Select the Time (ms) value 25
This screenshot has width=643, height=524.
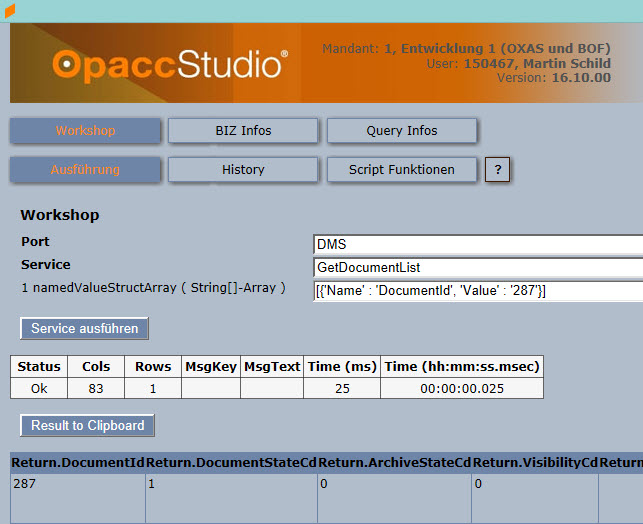click(x=342, y=388)
